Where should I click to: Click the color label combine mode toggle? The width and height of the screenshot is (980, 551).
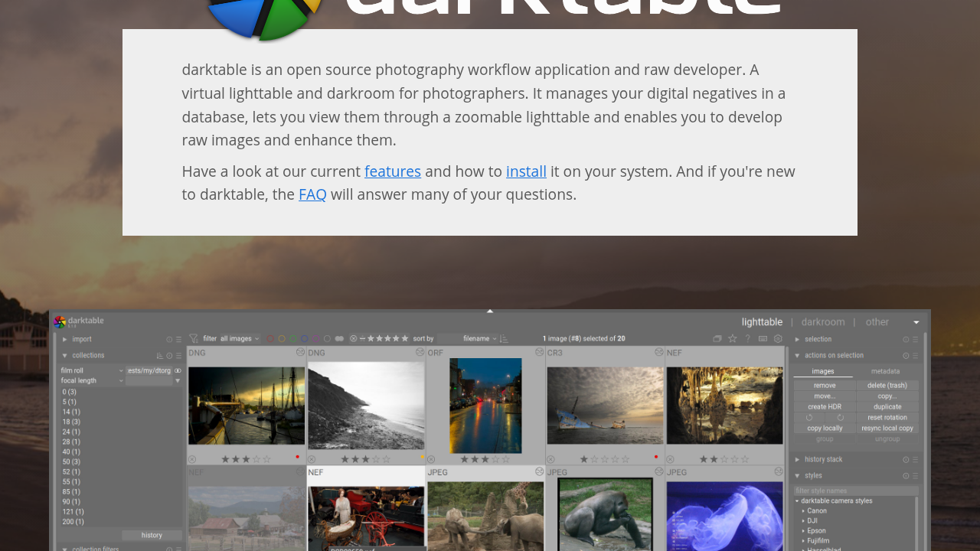coord(339,338)
